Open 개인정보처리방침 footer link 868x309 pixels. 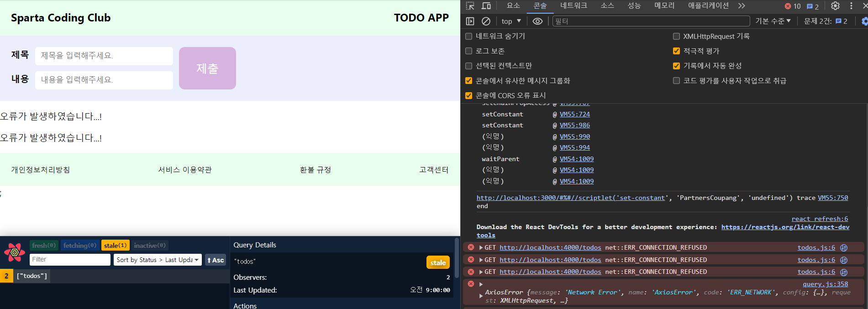[x=41, y=170]
